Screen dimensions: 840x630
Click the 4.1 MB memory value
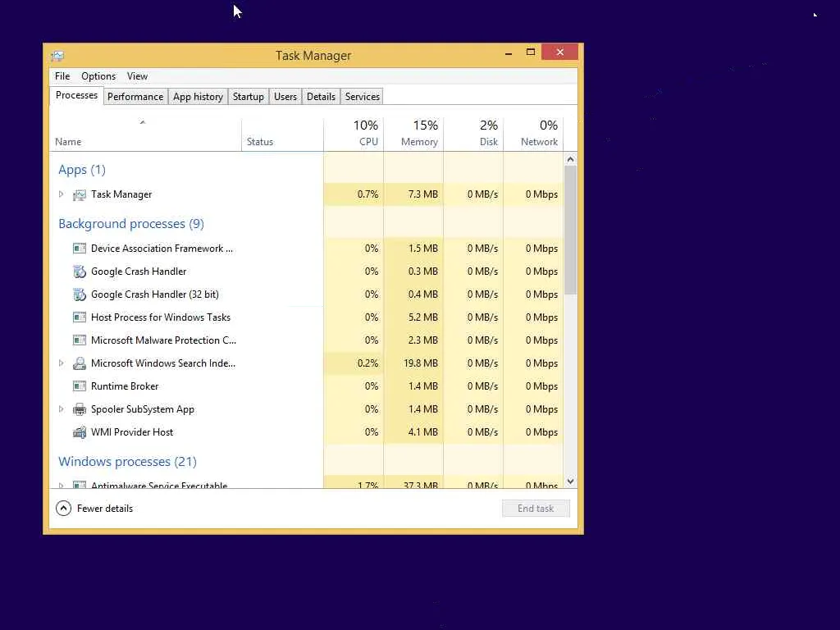[x=422, y=432]
